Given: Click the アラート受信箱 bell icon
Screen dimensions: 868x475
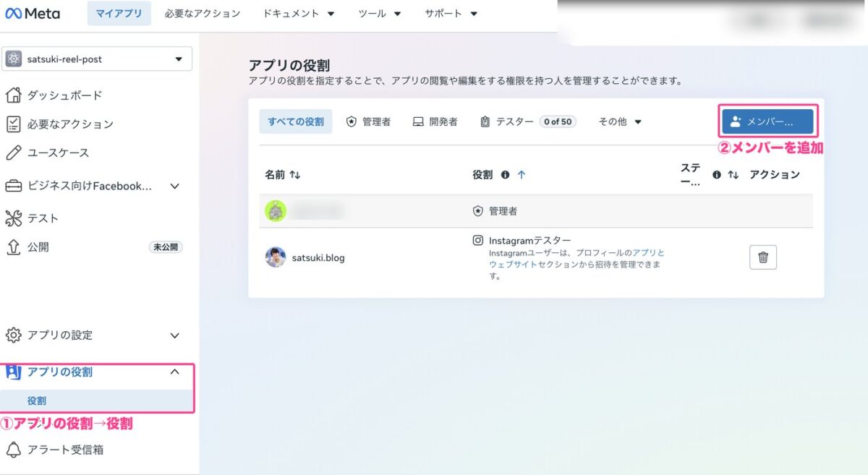Looking at the screenshot, I should coord(13,450).
